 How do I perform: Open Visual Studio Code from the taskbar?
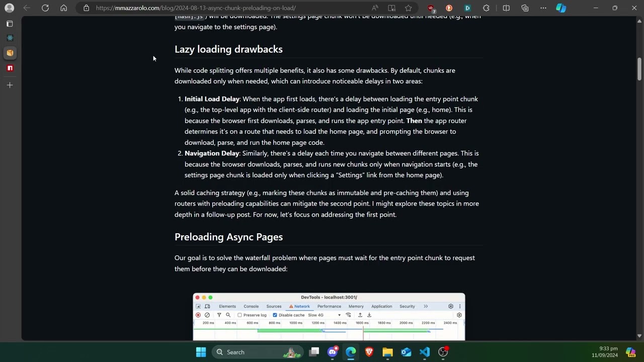point(425,352)
